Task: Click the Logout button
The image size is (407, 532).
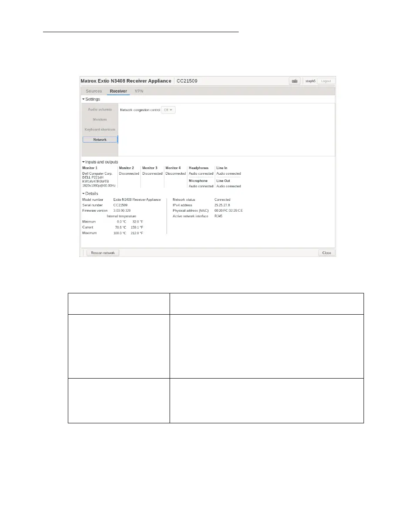Action: coord(326,81)
